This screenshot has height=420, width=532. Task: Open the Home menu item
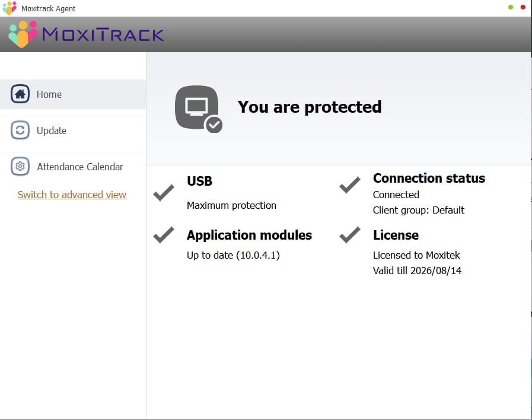pos(49,94)
